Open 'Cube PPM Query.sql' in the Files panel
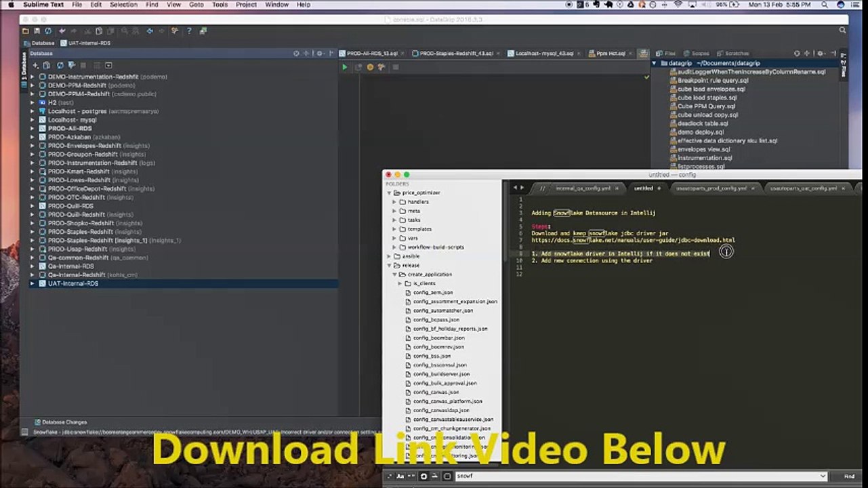 point(706,106)
